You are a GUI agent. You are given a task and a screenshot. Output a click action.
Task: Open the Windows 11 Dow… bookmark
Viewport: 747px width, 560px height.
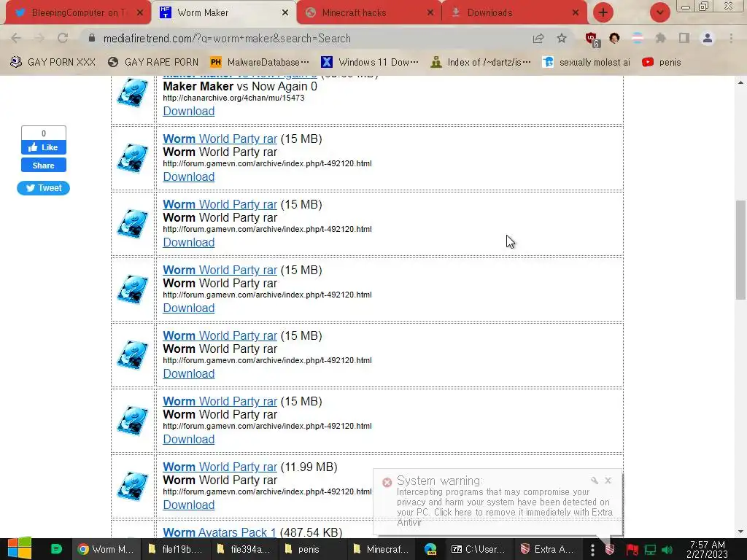pyautogui.click(x=370, y=63)
